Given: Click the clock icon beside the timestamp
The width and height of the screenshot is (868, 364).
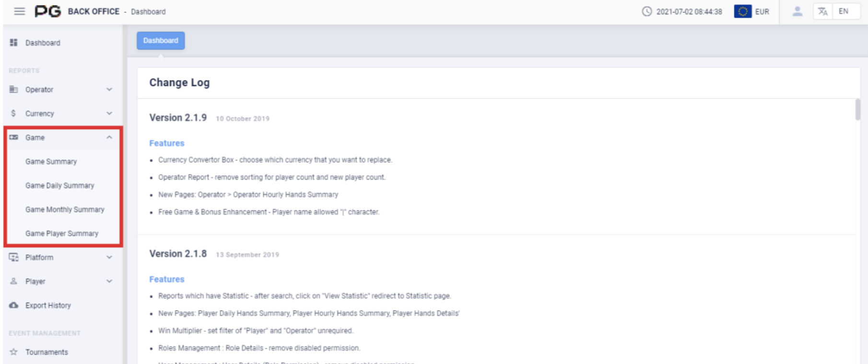Looking at the screenshot, I should coord(647,12).
